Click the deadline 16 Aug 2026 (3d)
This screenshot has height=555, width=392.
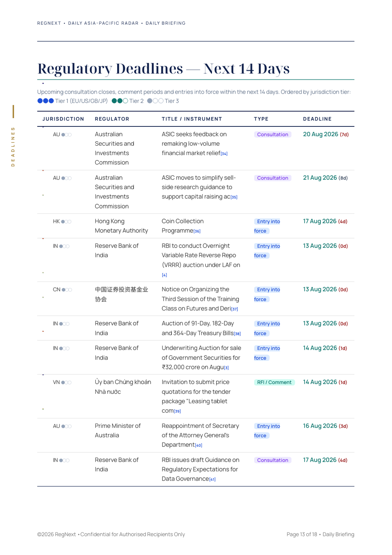click(x=326, y=426)
